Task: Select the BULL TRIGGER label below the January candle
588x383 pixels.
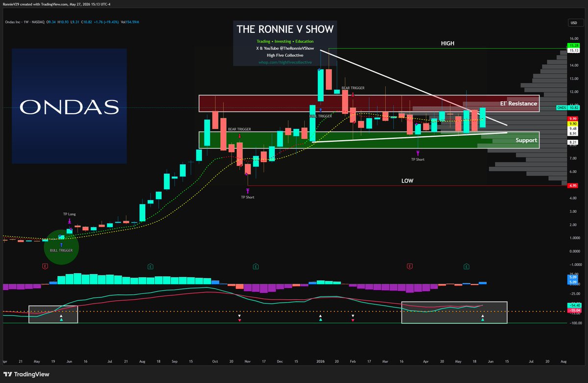Action: point(320,116)
